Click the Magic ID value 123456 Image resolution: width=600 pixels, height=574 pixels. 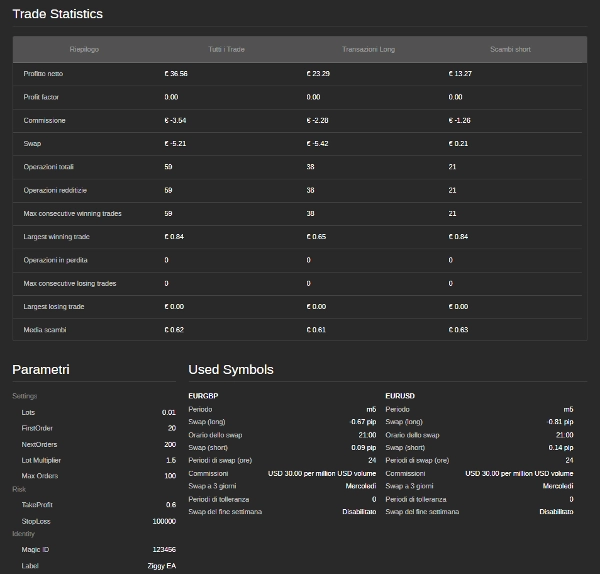pos(164,550)
